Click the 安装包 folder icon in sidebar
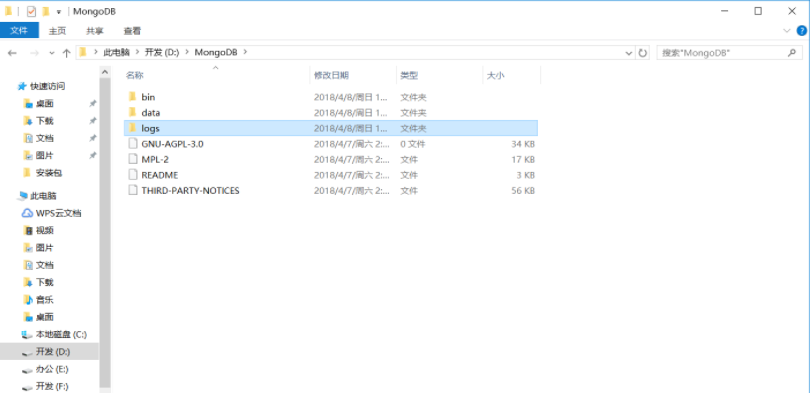Image resolution: width=810 pixels, height=393 pixels. pos(28,172)
